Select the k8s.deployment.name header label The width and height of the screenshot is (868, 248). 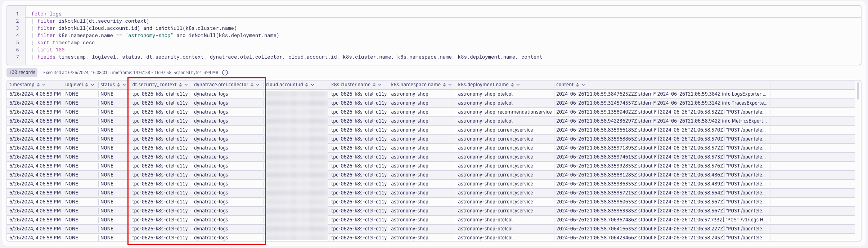[483, 85]
